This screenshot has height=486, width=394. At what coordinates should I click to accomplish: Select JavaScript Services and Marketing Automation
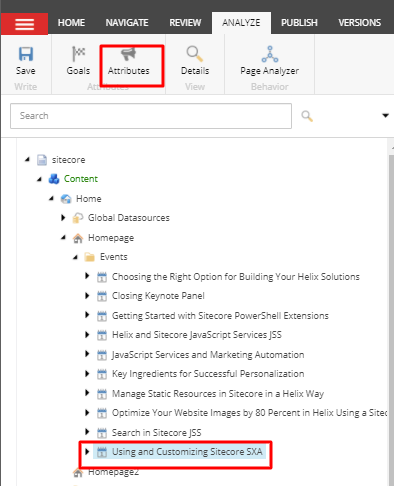point(208,355)
